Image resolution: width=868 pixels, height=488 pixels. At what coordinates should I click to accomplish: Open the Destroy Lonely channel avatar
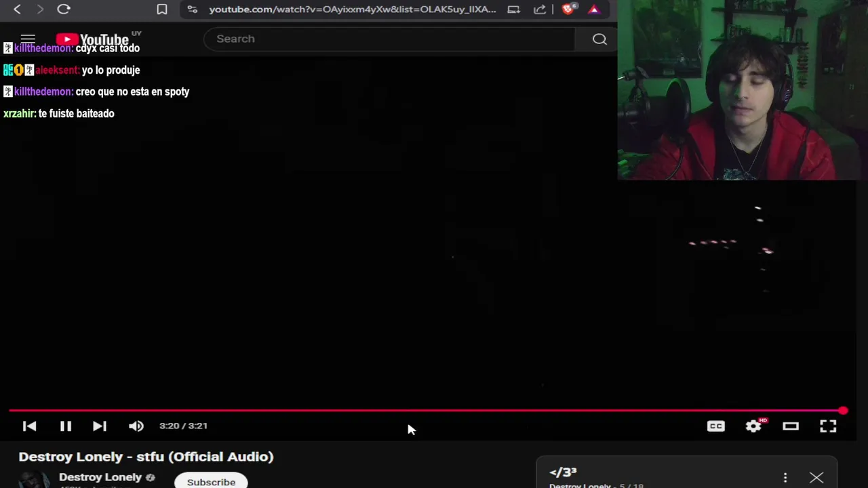click(33, 480)
